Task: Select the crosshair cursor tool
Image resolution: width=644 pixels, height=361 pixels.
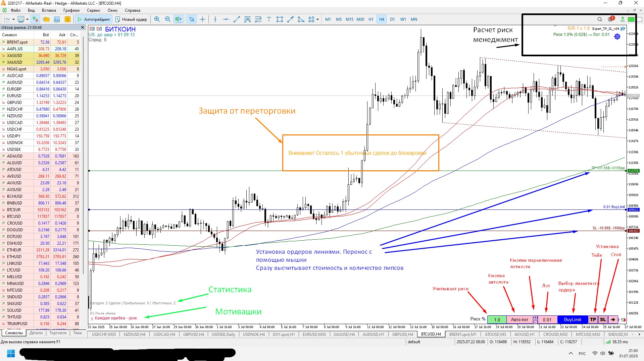Action: 202,19
